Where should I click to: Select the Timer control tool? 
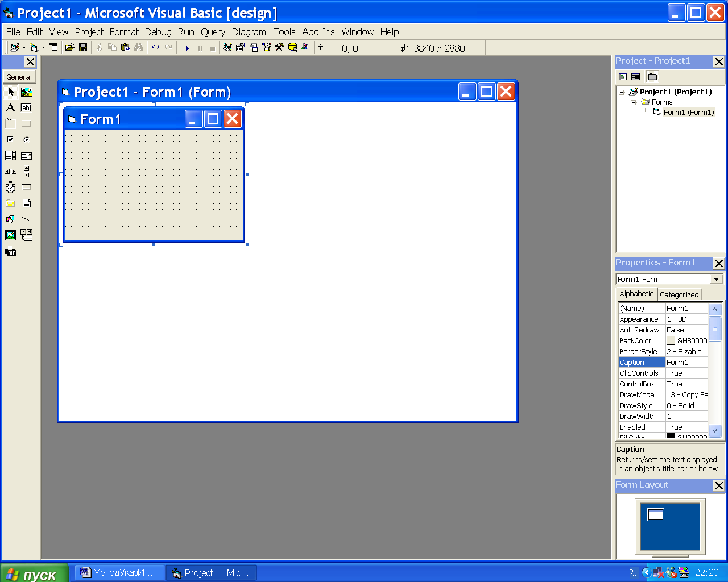11,188
